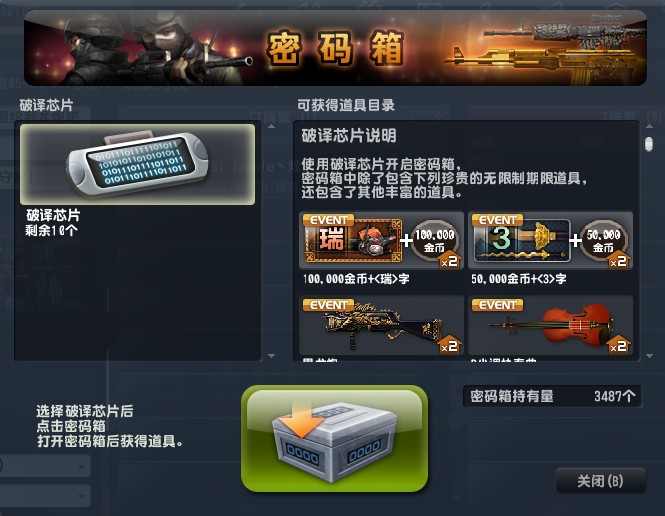Click down arrow of item catalog scrollbar
Screen dimensions: 665x516
click(650, 356)
